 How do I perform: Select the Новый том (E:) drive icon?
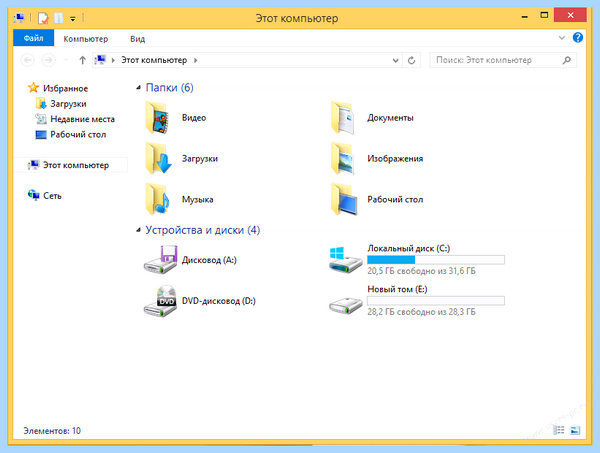coord(345,305)
